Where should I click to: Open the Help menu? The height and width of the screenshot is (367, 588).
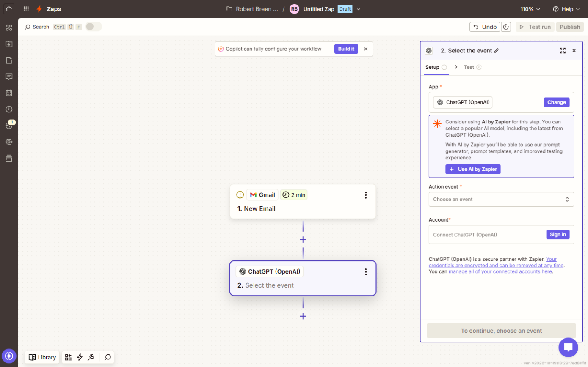[566, 9]
